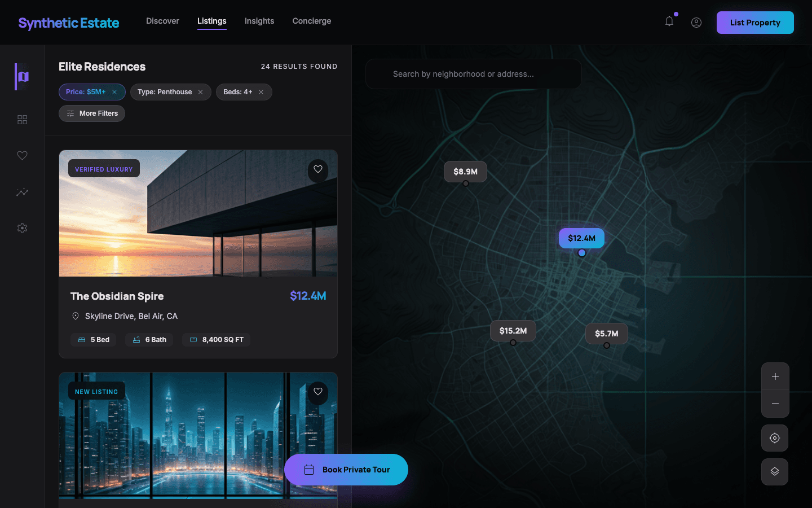Switch to grid view in the sidebar
This screenshot has width=812, height=508.
[23, 120]
